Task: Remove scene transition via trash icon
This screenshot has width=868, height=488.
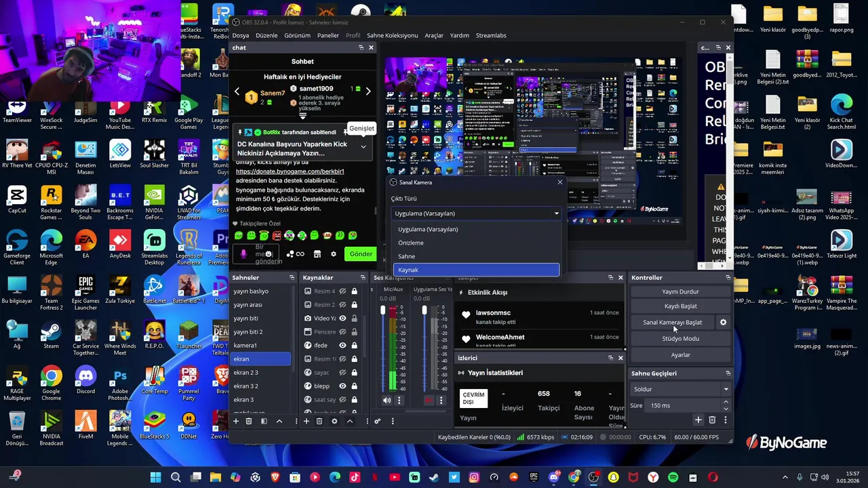Action: tap(712, 420)
